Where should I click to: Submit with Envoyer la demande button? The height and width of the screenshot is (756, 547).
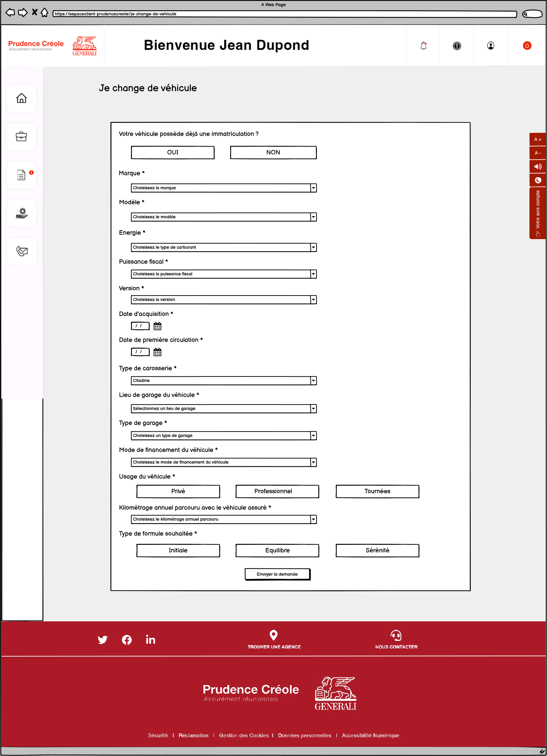pyautogui.click(x=277, y=574)
